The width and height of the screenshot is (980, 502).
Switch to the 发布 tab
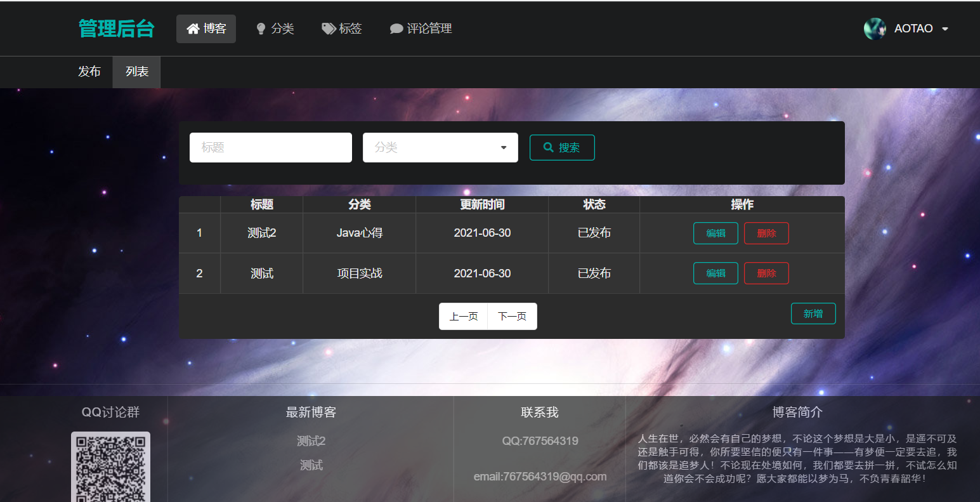click(x=89, y=72)
